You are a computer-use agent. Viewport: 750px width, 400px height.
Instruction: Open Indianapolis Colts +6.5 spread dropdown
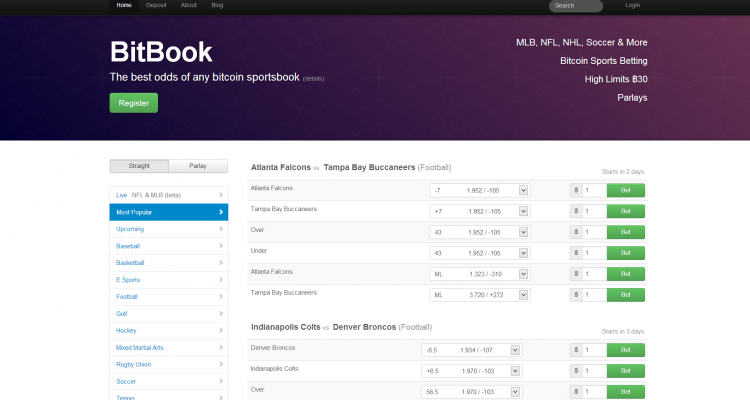coord(472,371)
